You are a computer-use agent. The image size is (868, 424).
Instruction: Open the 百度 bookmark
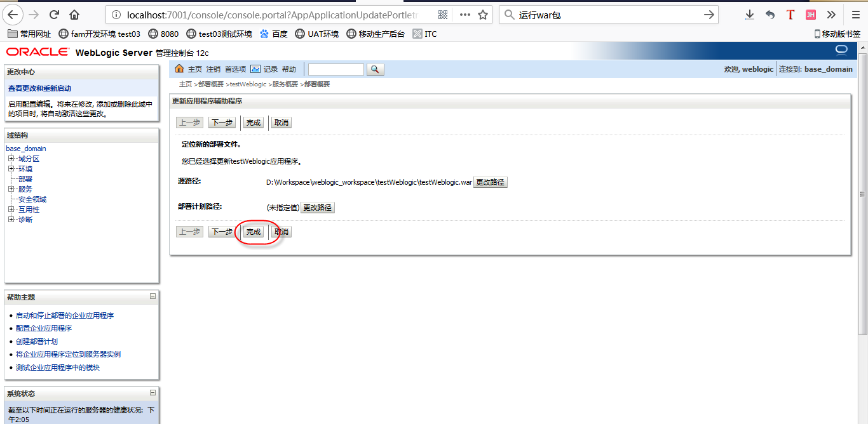(x=274, y=34)
